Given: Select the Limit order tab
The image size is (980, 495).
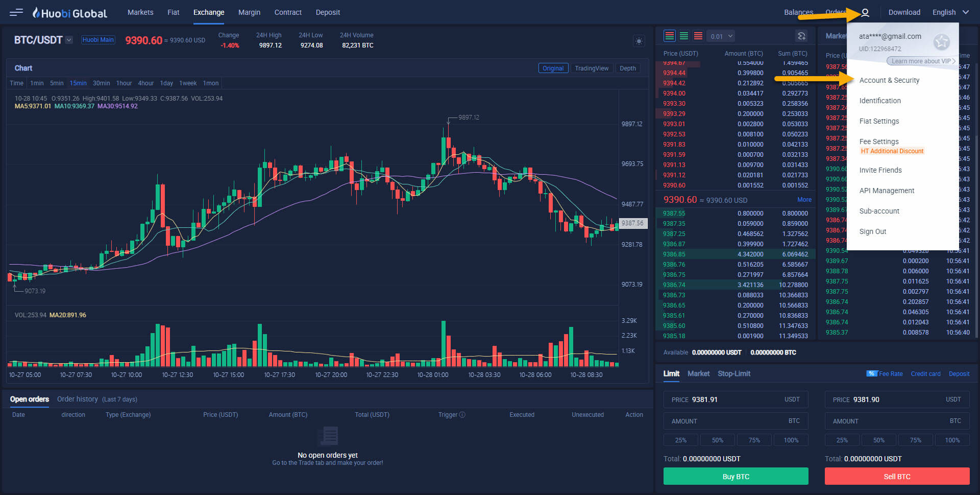Looking at the screenshot, I should pos(671,373).
